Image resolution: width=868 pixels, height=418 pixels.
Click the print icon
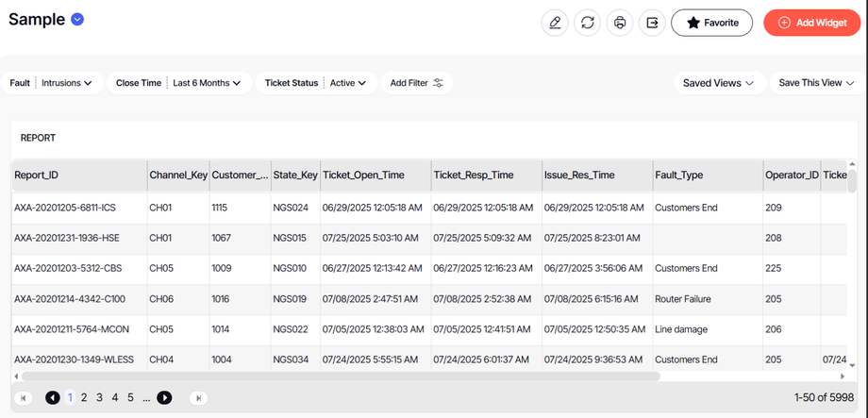point(620,23)
